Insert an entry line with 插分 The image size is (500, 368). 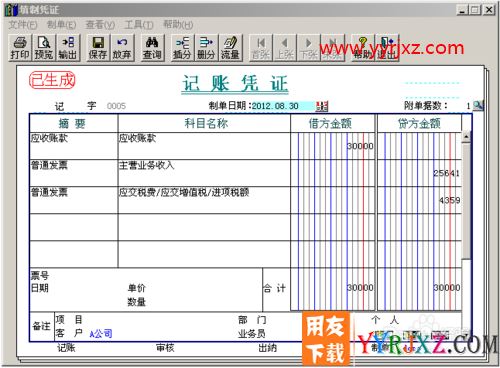pyautogui.click(x=182, y=48)
